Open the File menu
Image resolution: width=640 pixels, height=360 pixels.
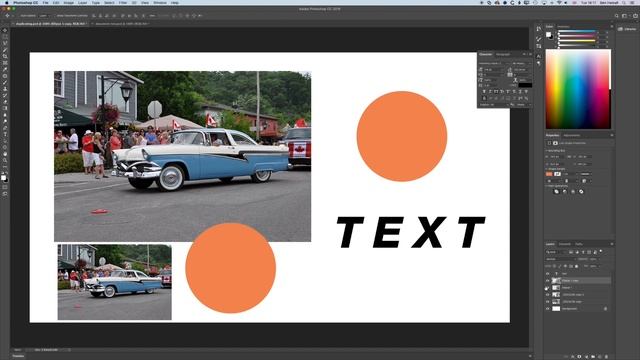(x=45, y=3)
